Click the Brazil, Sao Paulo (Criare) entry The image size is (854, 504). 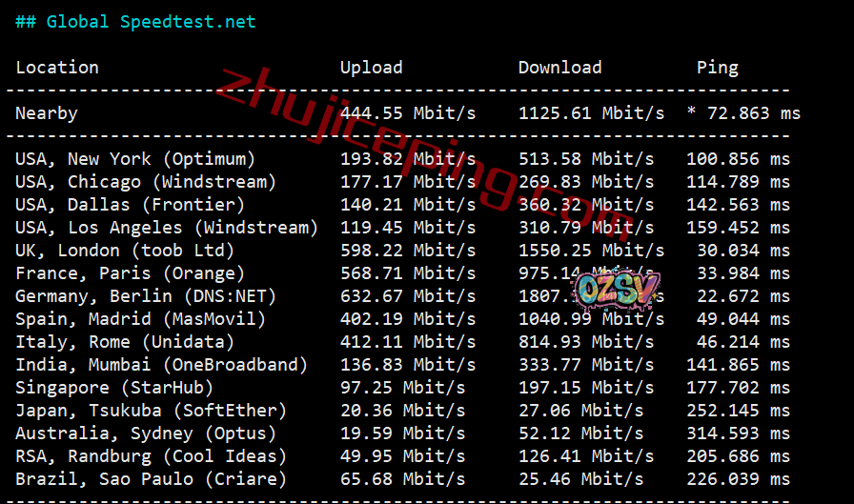[x=152, y=479]
